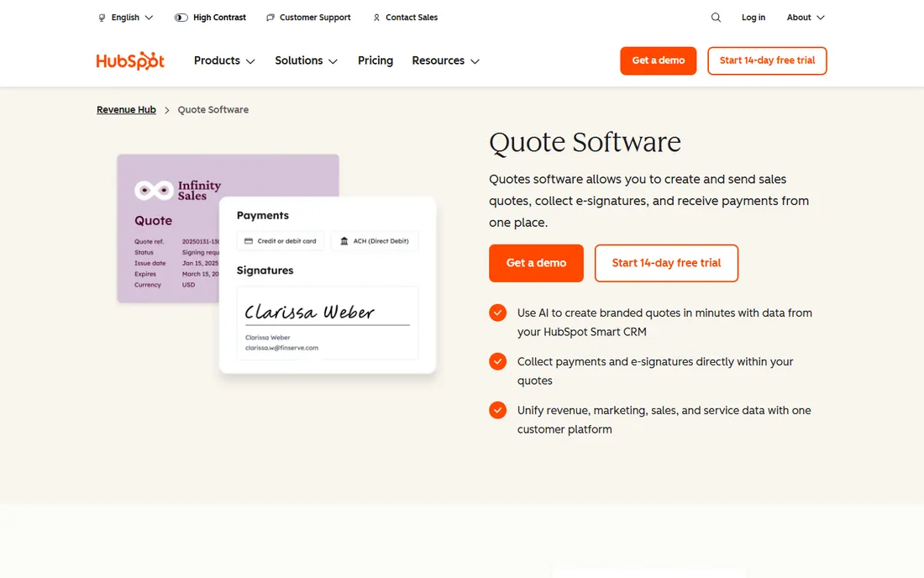Click the 'Quote Software' main heading
The height and width of the screenshot is (578, 924).
[585, 142]
